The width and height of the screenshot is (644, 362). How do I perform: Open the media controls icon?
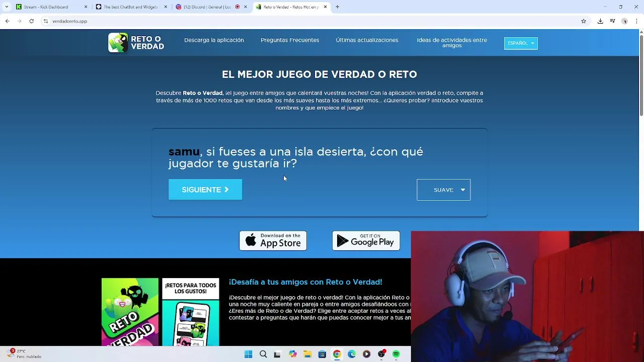coord(612,21)
